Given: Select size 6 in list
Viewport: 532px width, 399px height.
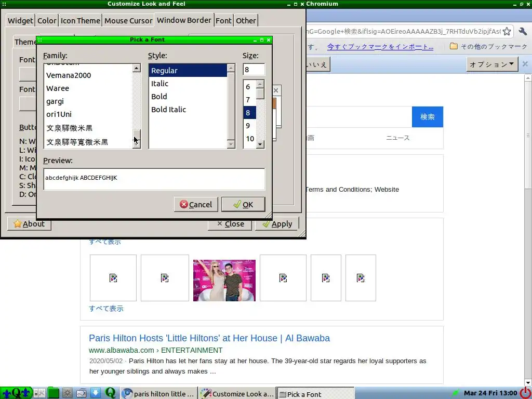Looking at the screenshot, I should (250, 87).
